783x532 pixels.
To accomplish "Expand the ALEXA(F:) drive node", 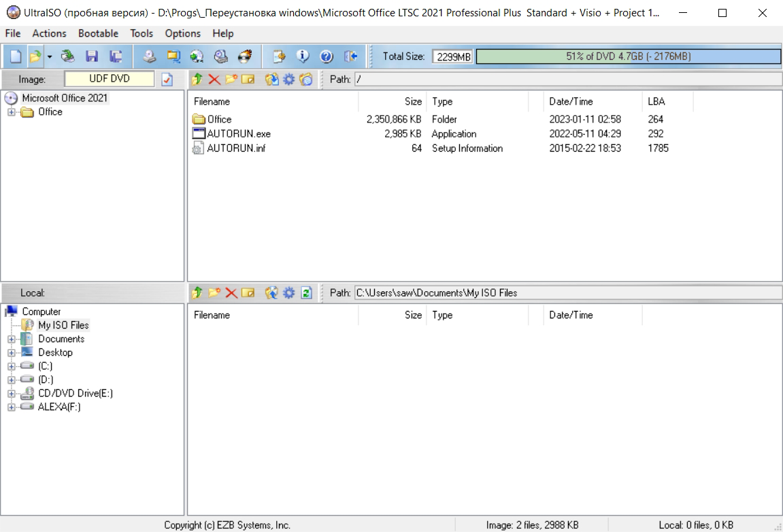I will click(x=11, y=407).
